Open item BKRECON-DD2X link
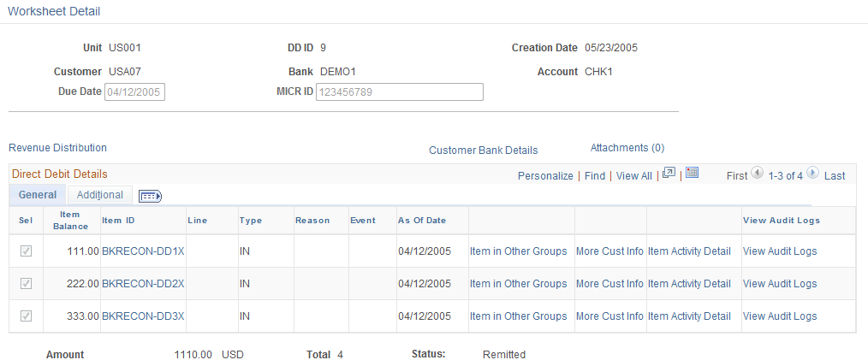Viewport: 868px width, 360px height. pos(143,284)
